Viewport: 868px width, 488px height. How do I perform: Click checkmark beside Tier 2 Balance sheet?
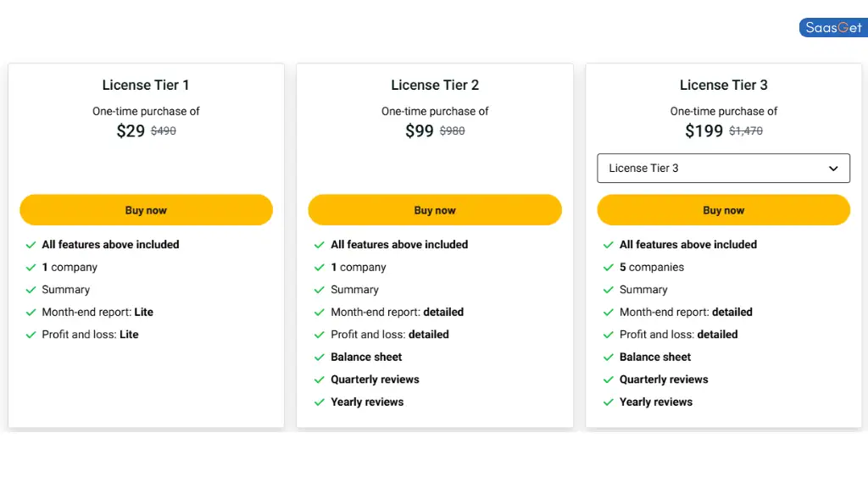pos(320,358)
